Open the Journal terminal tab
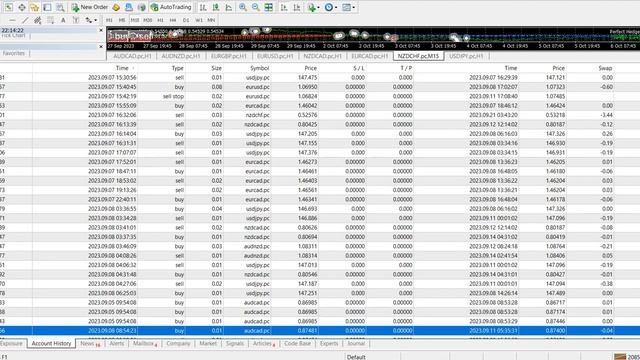 tap(356, 344)
